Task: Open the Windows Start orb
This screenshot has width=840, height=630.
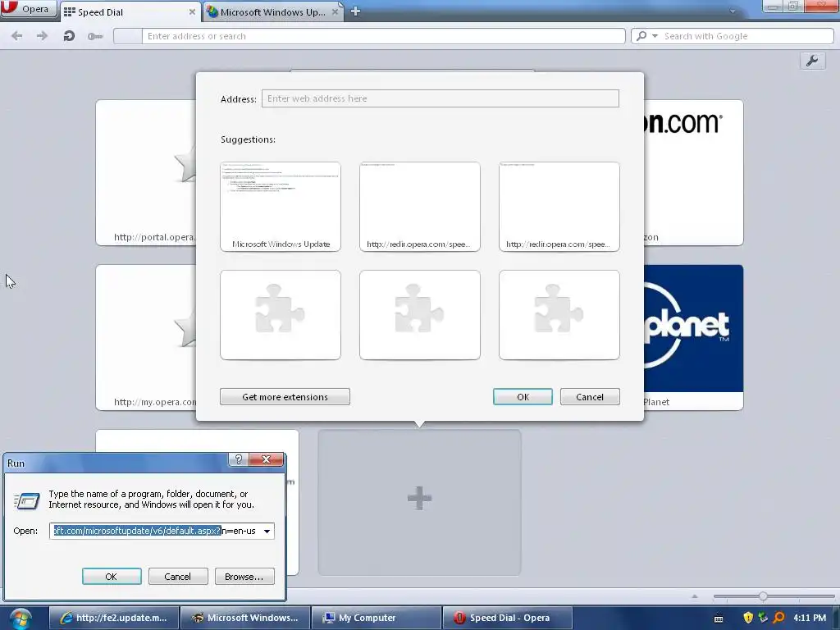Action: (20, 619)
